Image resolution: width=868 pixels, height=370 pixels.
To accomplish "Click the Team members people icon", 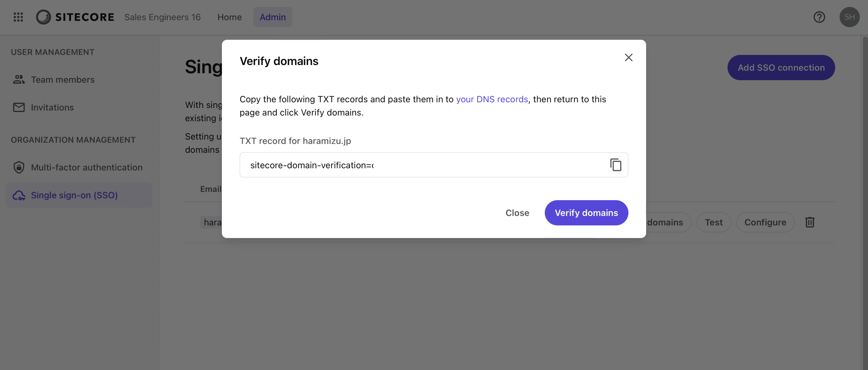I will coord(19,80).
